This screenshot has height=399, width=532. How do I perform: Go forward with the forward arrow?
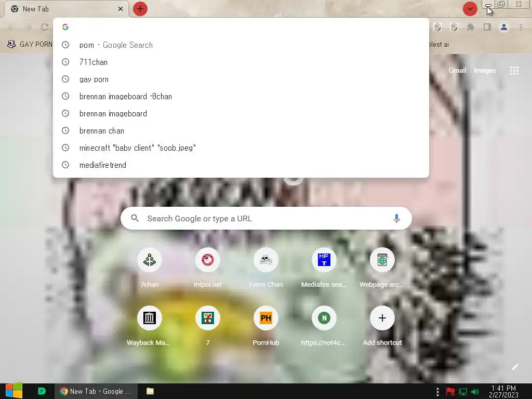point(28,27)
